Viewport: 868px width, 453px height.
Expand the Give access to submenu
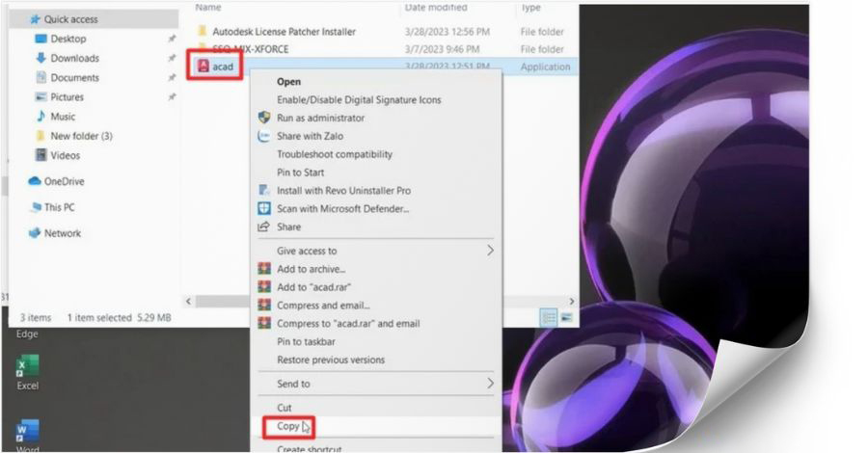pyautogui.click(x=489, y=251)
